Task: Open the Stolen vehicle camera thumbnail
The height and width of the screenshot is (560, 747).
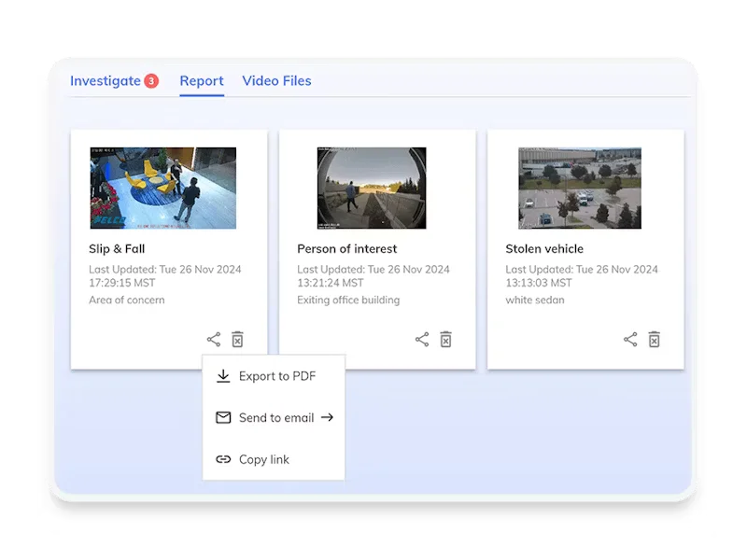Action: coord(580,188)
